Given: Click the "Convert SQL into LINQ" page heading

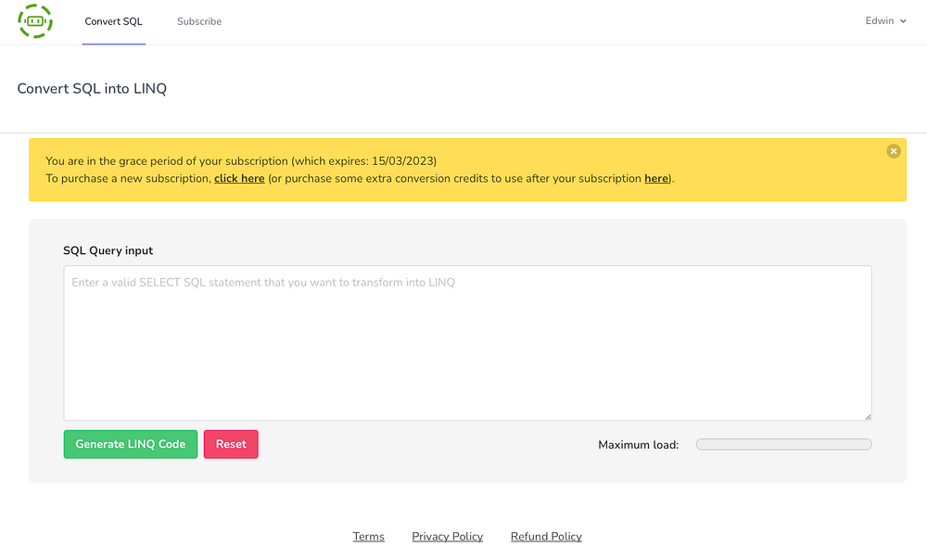Looking at the screenshot, I should tap(92, 89).
